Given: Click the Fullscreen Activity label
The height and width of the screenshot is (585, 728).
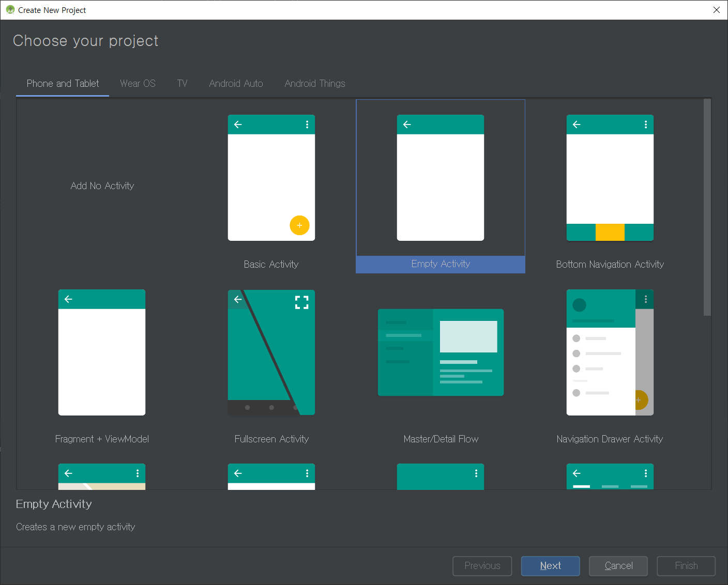Looking at the screenshot, I should click(271, 439).
